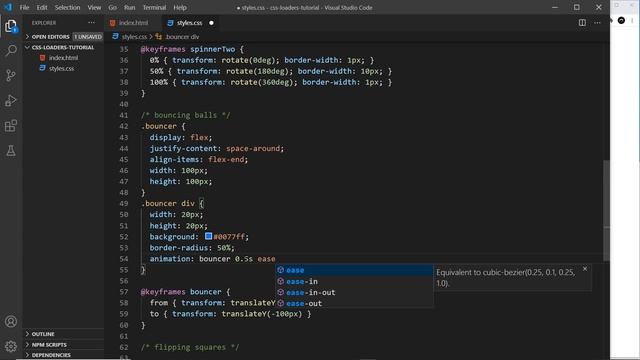Open the File menu
The image size is (640, 360).
[24, 7]
